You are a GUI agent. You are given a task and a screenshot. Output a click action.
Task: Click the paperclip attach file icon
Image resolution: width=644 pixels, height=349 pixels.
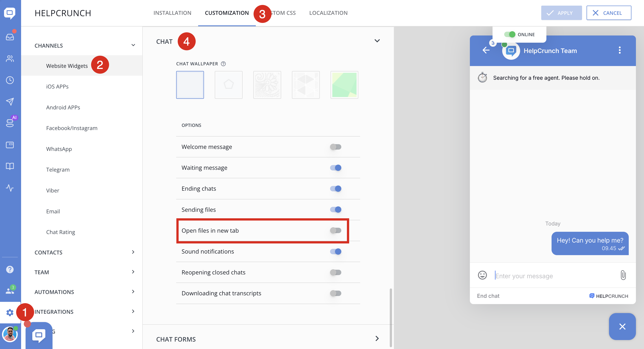(x=623, y=275)
